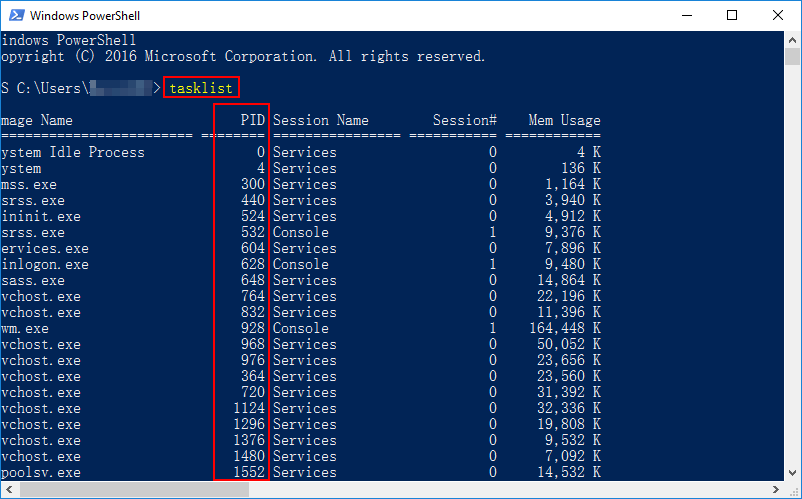Maximize the Windows PowerShell window
802x499 pixels.
[x=732, y=15]
